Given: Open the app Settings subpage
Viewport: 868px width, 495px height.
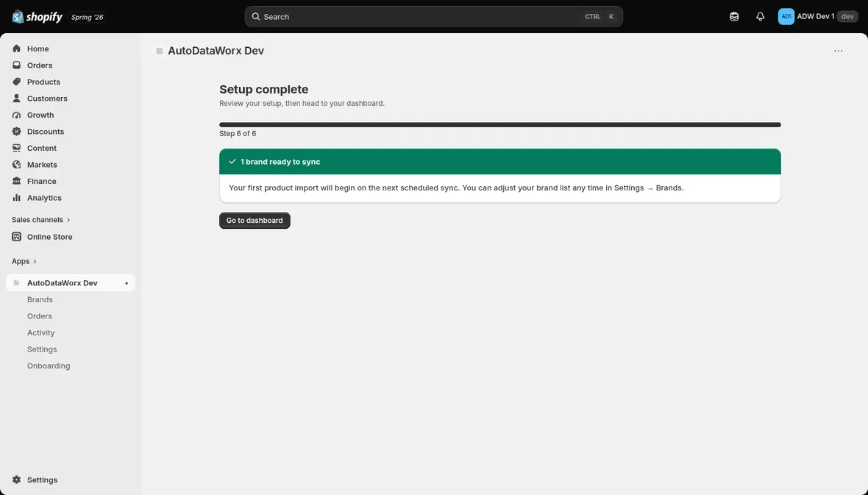Looking at the screenshot, I should [42, 349].
